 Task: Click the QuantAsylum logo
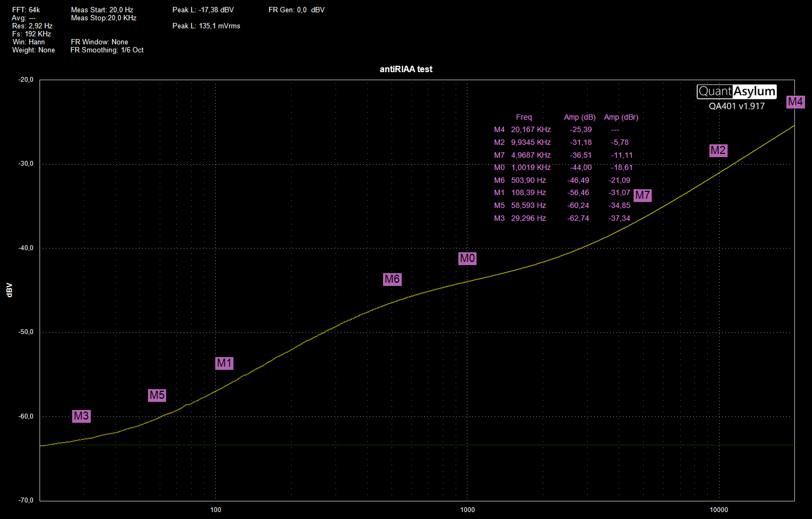(736, 91)
